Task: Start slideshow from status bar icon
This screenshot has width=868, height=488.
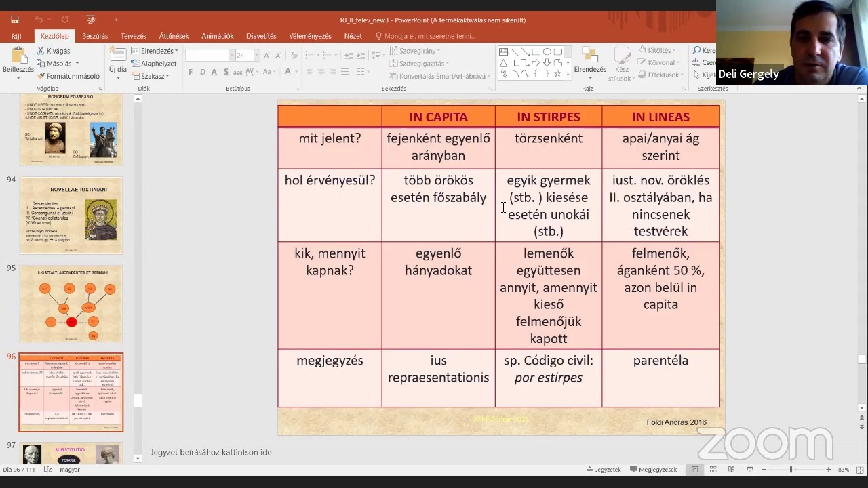Action: (x=749, y=470)
